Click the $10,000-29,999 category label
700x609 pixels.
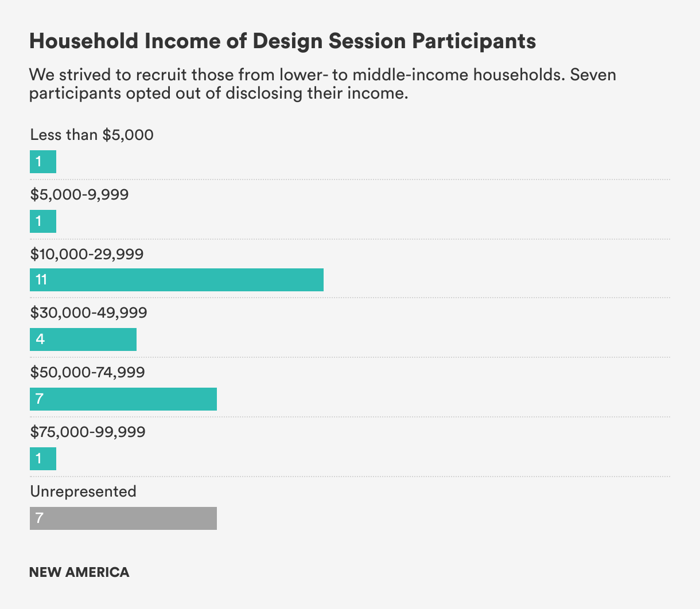[87, 254]
